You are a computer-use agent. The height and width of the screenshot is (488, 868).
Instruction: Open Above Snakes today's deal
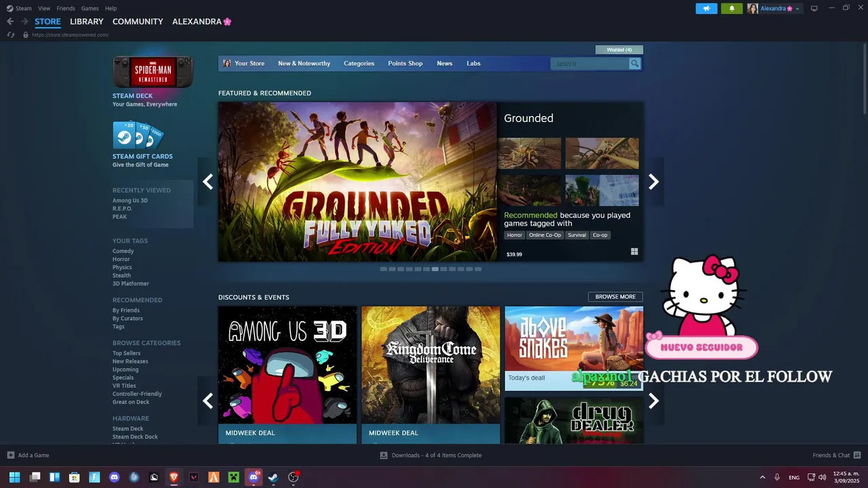click(x=574, y=348)
